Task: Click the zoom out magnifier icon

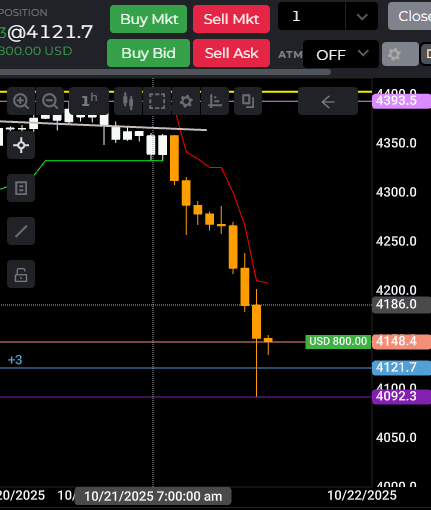Action: (x=50, y=101)
